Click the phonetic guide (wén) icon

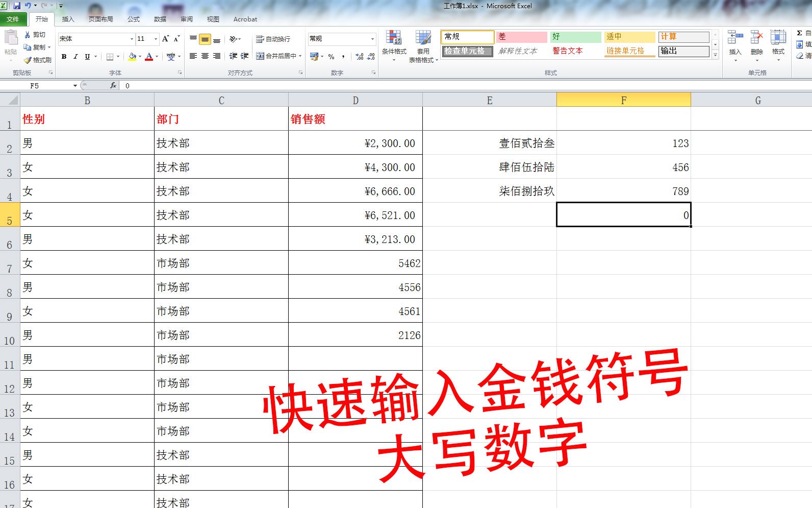(171, 57)
